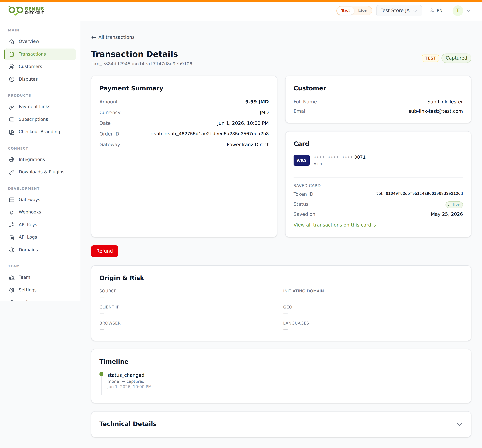
Task: Click the TEST badge
Action: (430, 58)
